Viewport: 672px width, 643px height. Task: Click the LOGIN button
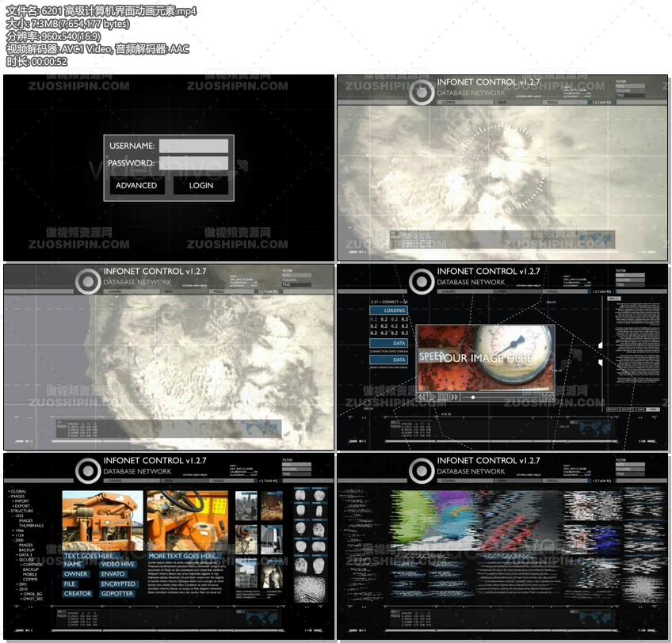200,185
